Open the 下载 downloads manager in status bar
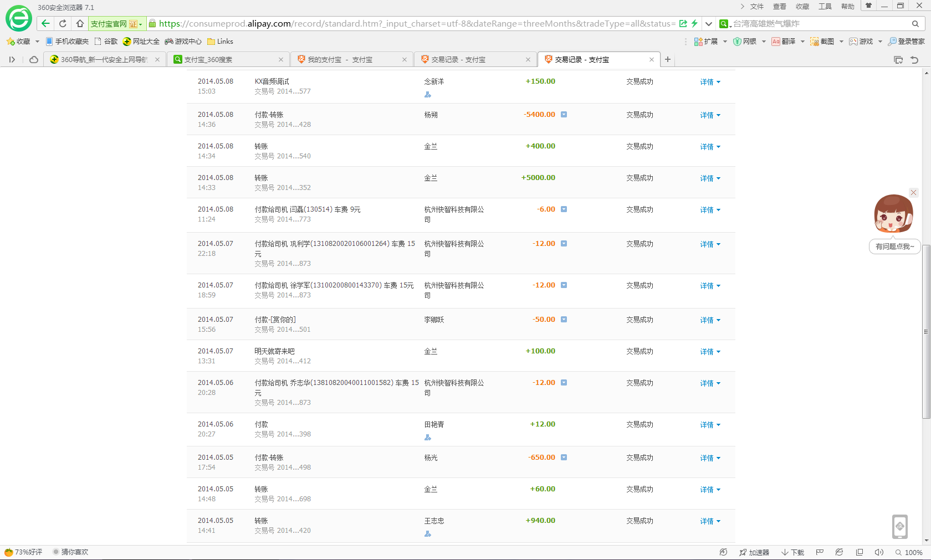 (x=793, y=552)
